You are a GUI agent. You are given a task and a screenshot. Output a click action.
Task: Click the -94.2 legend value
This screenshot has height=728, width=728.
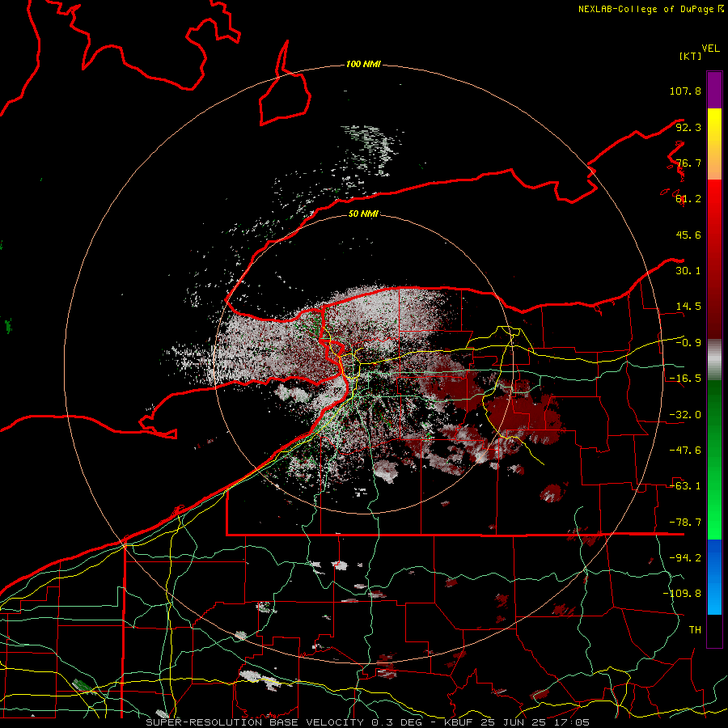(x=685, y=558)
